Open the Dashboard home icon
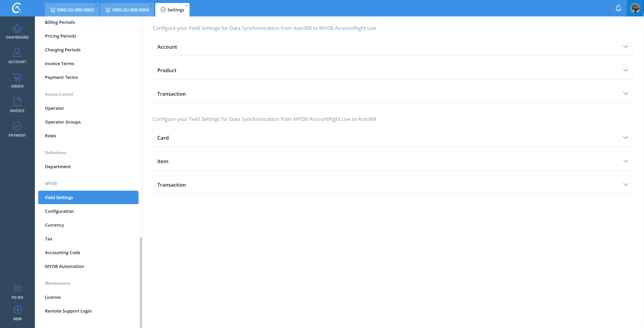This screenshot has height=328, width=644. (17, 29)
